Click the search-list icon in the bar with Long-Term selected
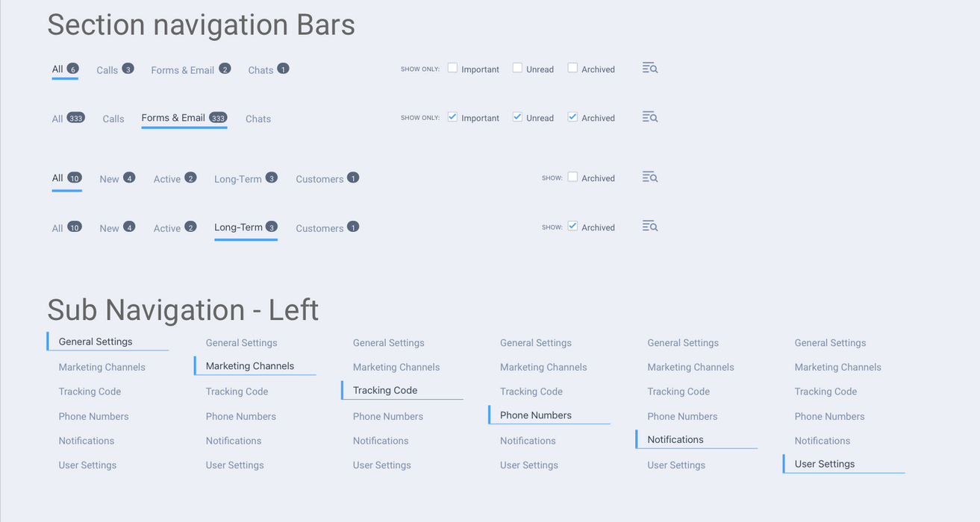This screenshot has height=522, width=980. click(649, 227)
